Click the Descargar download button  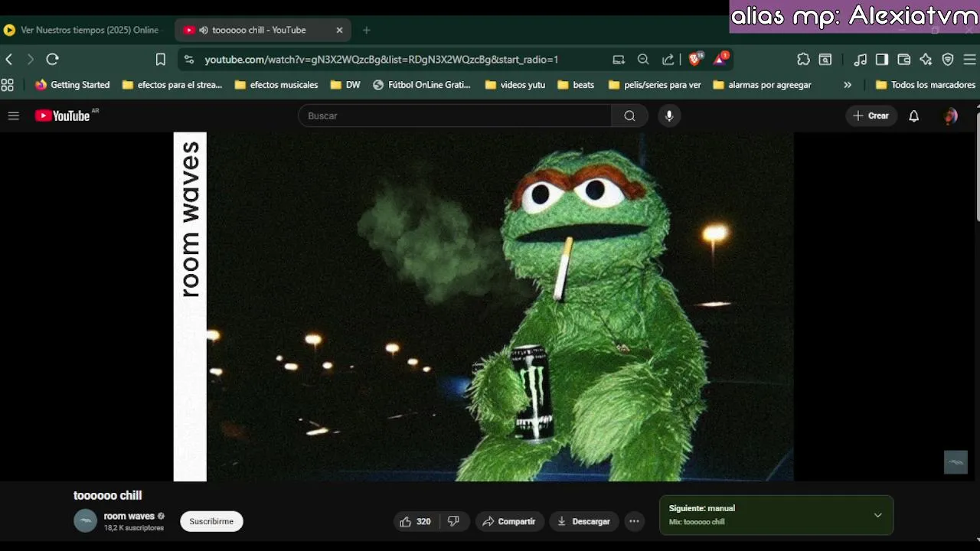583,521
